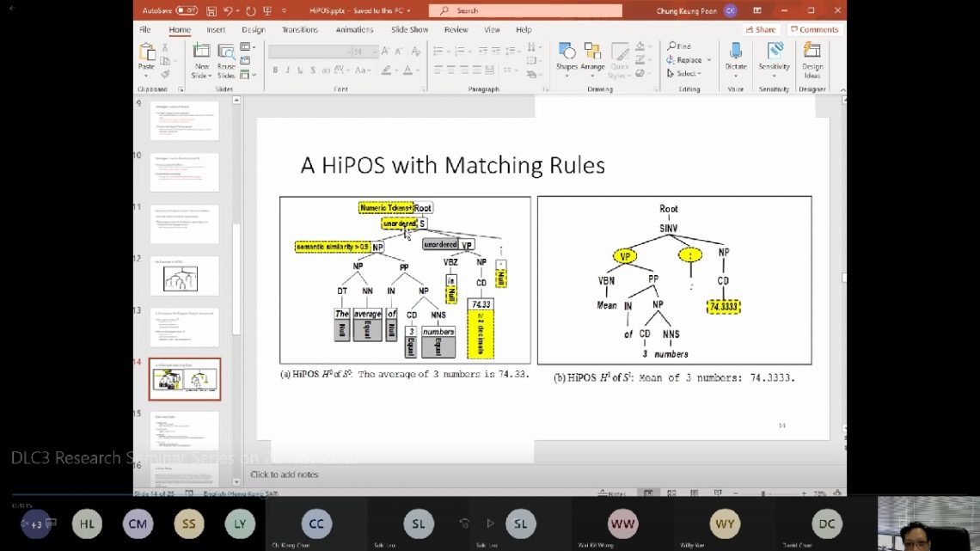The width and height of the screenshot is (980, 551).
Task: Open the Comments pane button
Action: click(x=814, y=29)
